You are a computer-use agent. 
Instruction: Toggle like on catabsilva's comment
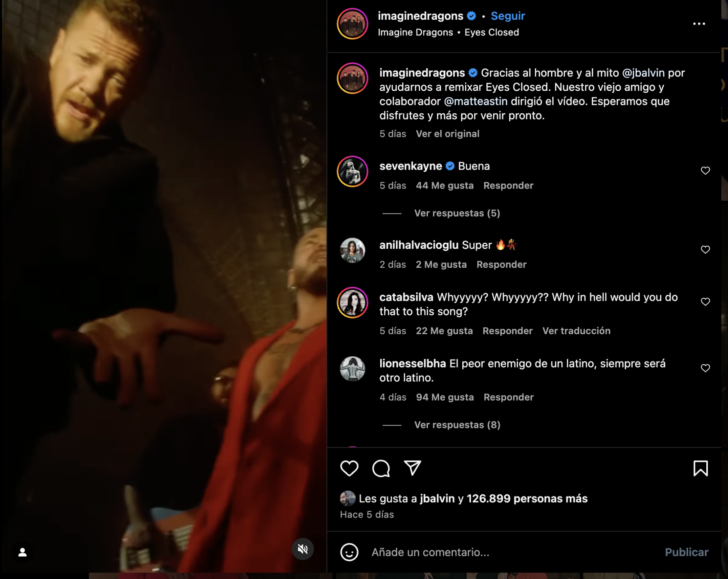click(x=705, y=302)
